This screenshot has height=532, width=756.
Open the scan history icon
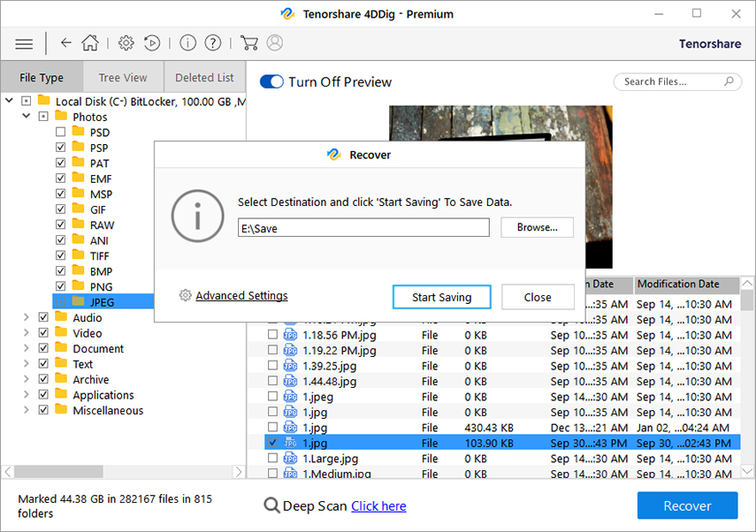(x=152, y=43)
